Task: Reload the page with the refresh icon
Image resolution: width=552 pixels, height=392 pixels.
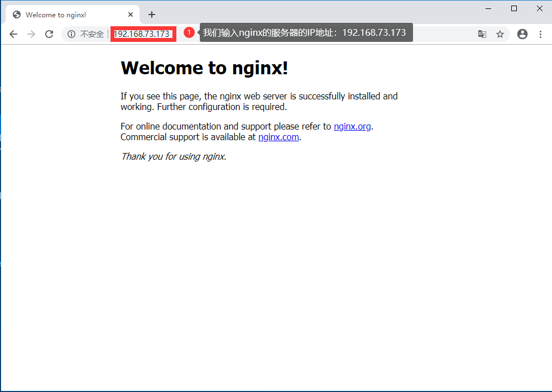Action: [x=49, y=34]
